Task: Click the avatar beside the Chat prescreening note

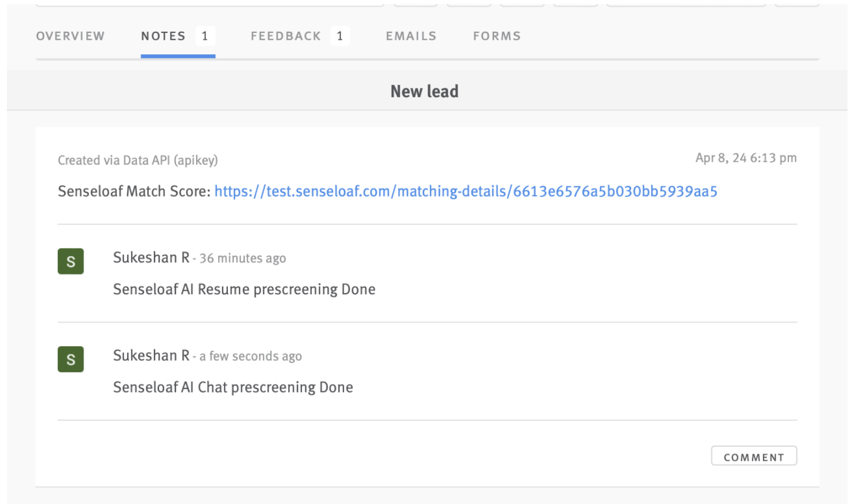Action: pyautogui.click(x=71, y=359)
